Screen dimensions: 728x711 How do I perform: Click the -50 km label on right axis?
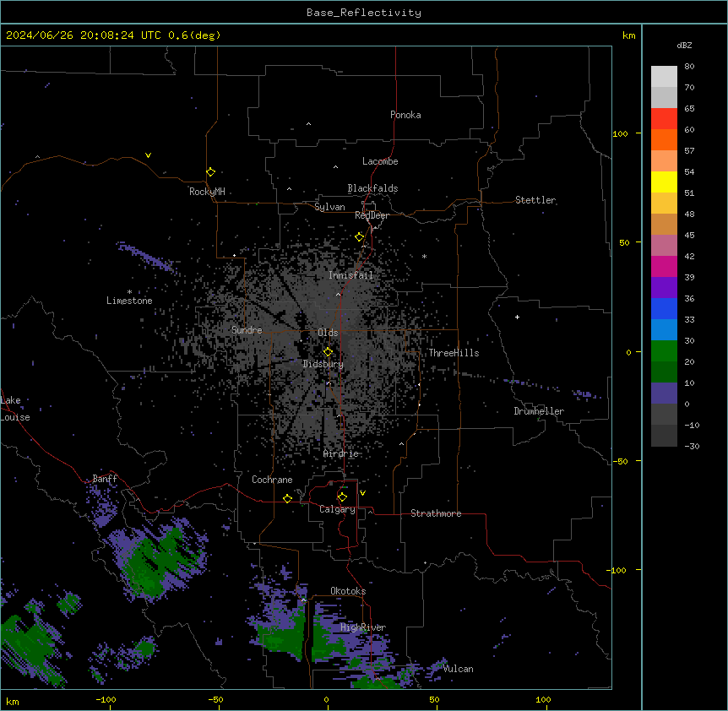point(620,461)
